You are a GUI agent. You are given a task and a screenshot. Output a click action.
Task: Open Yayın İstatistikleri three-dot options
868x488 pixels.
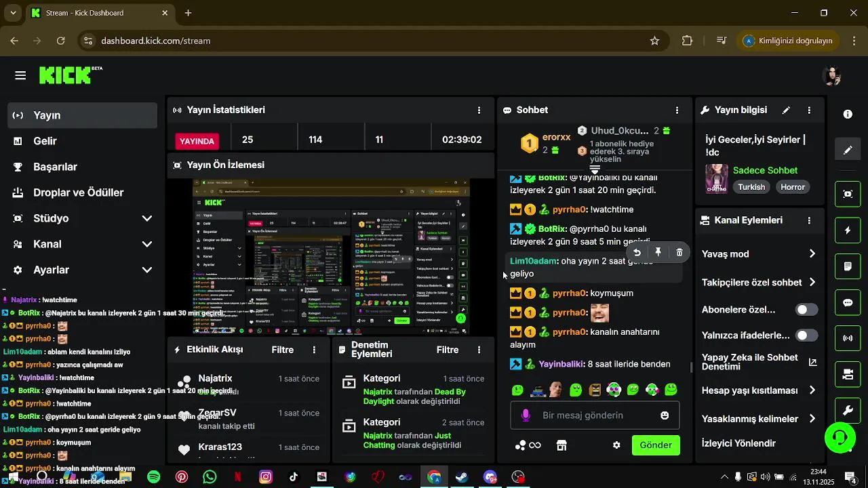[479, 110]
